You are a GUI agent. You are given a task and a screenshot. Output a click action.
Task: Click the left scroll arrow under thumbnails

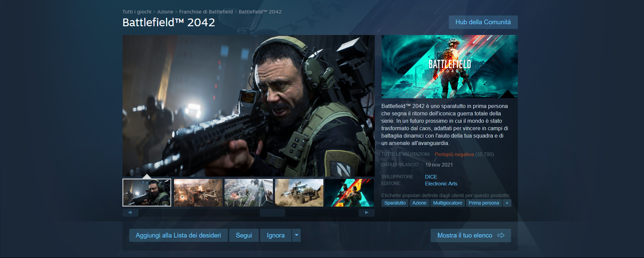click(x=130, y=213)
